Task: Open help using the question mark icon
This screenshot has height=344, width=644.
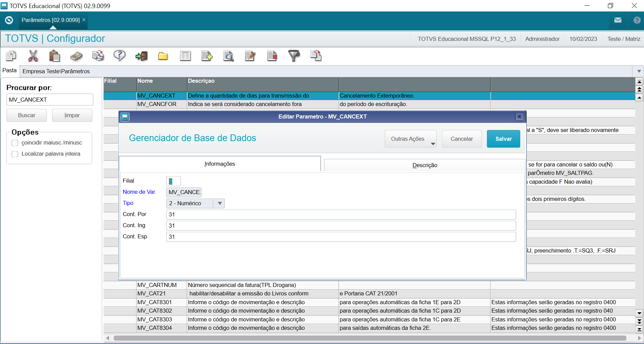Action: click(x=119, y=56)
